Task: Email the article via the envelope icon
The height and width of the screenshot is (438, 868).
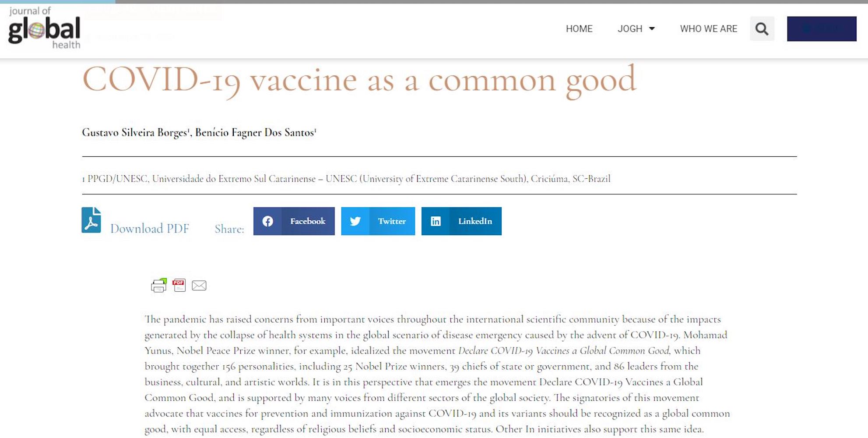Action: tap(199, 286)
